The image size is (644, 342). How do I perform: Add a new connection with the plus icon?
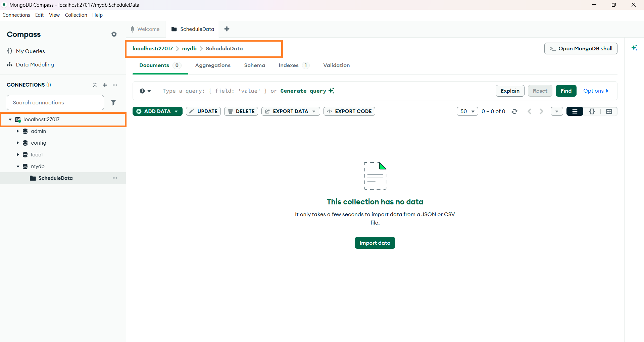tap(105, 85)
